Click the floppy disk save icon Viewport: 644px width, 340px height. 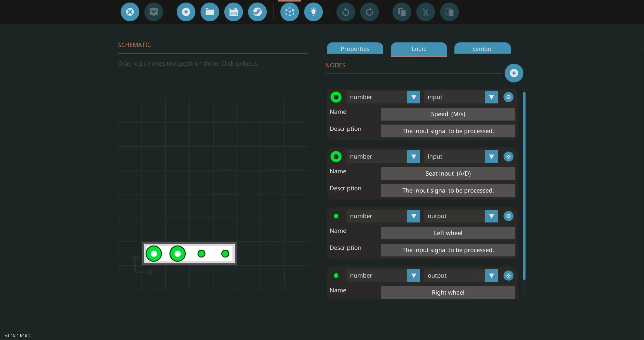point(233,12)
